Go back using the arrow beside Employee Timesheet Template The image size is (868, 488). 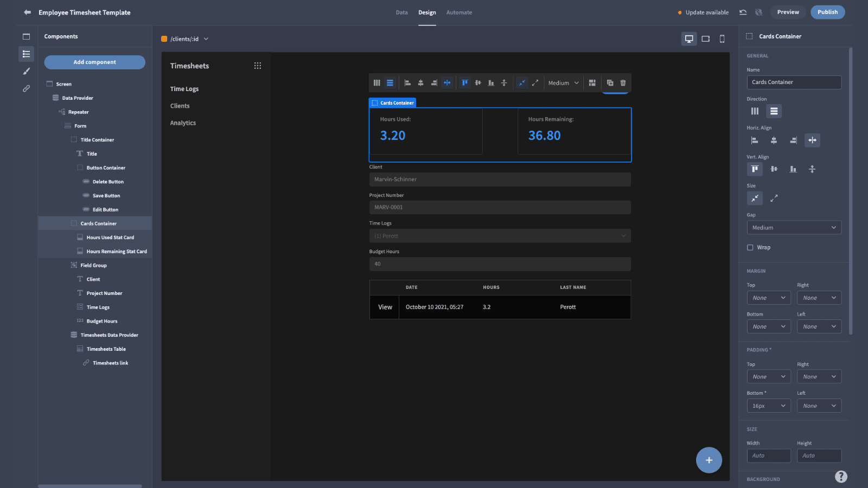tap(27, 12)
